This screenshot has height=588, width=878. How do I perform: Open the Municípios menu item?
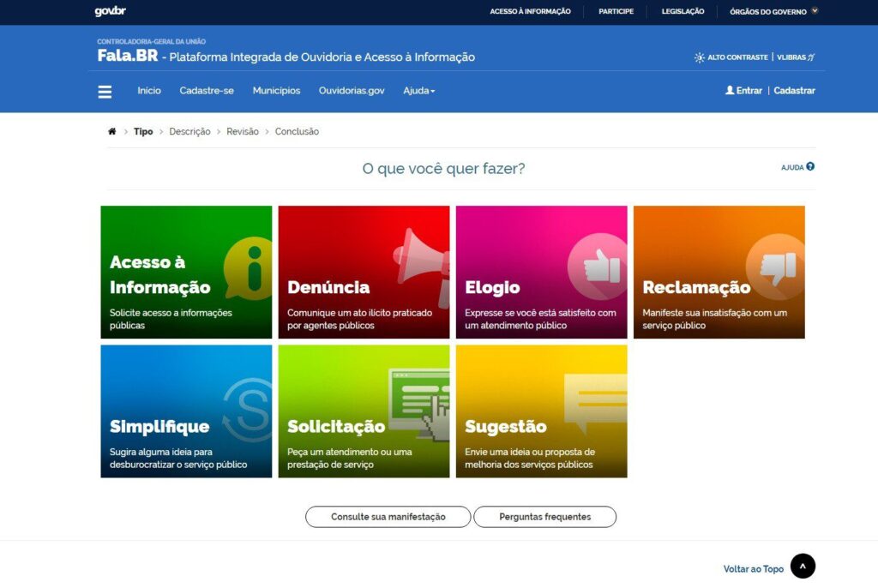coord(276,91)
